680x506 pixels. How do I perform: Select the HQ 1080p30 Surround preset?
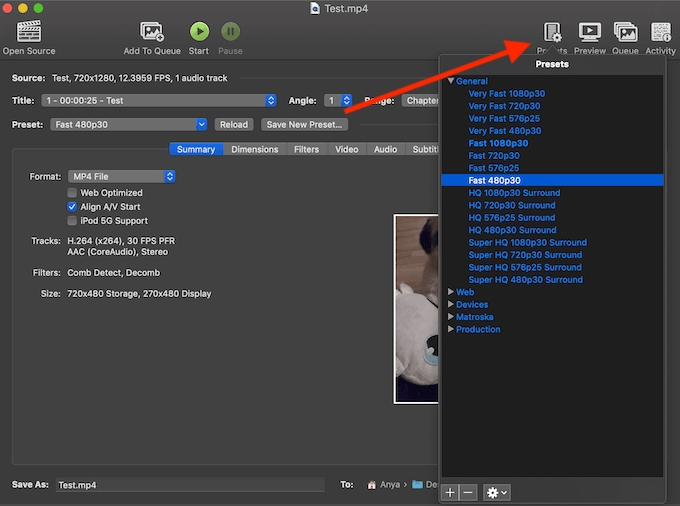tap(514, 193)
